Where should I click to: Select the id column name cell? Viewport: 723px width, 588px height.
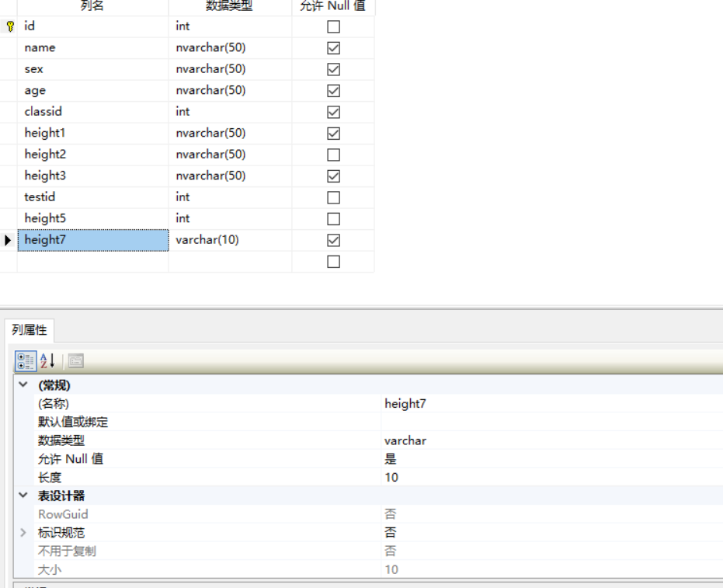tap(93, 26)
